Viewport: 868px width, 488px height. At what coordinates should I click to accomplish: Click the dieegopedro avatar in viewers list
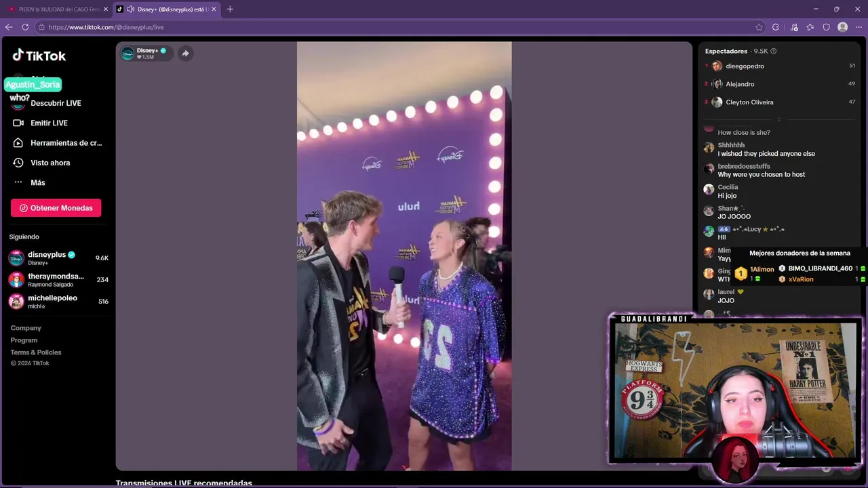[717, 66]
